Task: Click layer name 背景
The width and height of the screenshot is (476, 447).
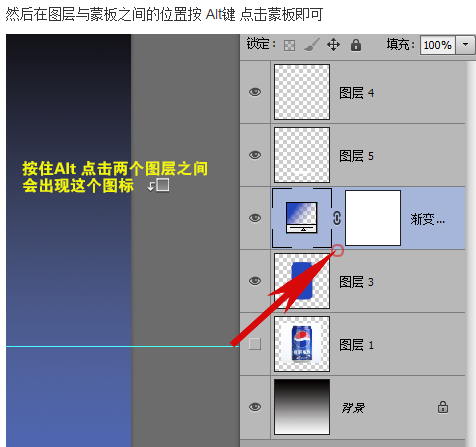Action: (353, 408)
